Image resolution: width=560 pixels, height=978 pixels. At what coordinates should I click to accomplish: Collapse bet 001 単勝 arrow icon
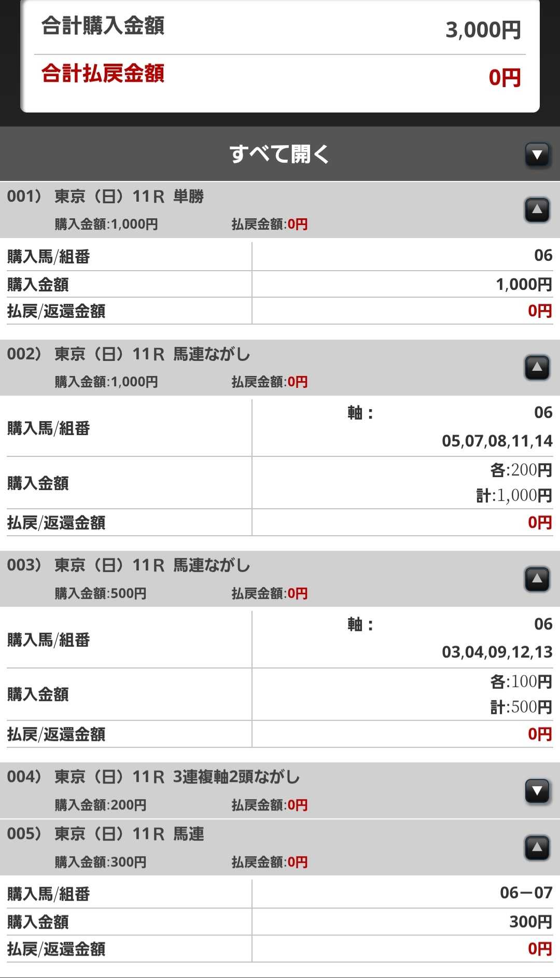[537, 209]
